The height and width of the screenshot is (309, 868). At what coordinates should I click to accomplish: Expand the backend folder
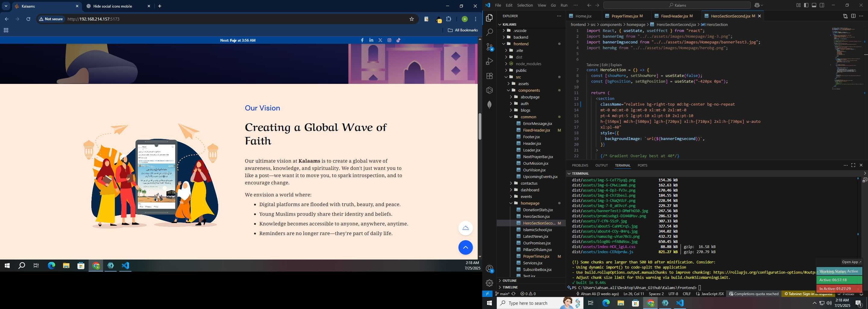click(x=520, y=37)
